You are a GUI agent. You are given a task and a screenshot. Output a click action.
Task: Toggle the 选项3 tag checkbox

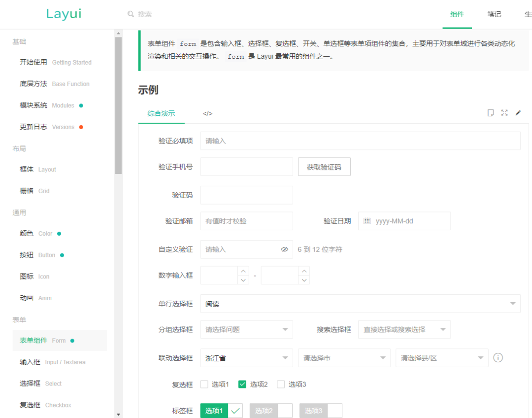[320, 411]
